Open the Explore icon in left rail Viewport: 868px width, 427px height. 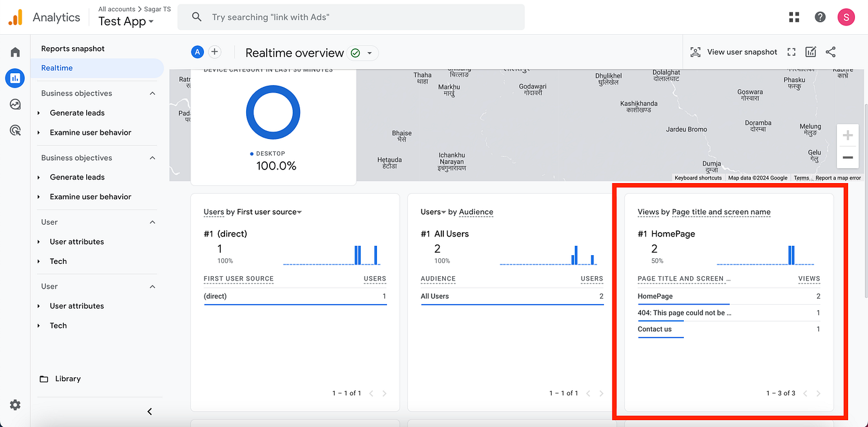[x=15, y=104]
